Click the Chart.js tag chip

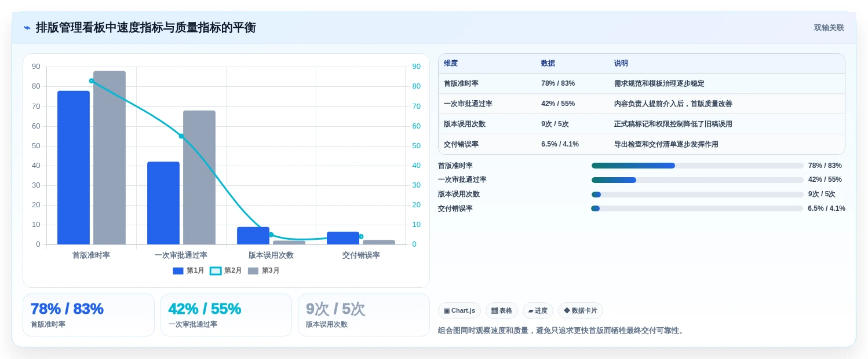point(459,311)
